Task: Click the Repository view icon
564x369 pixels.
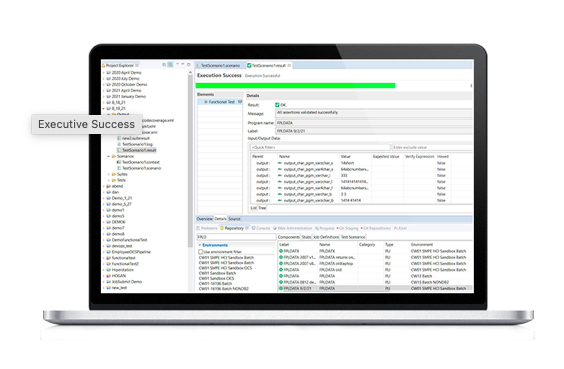Action: (x=222, y=228)
